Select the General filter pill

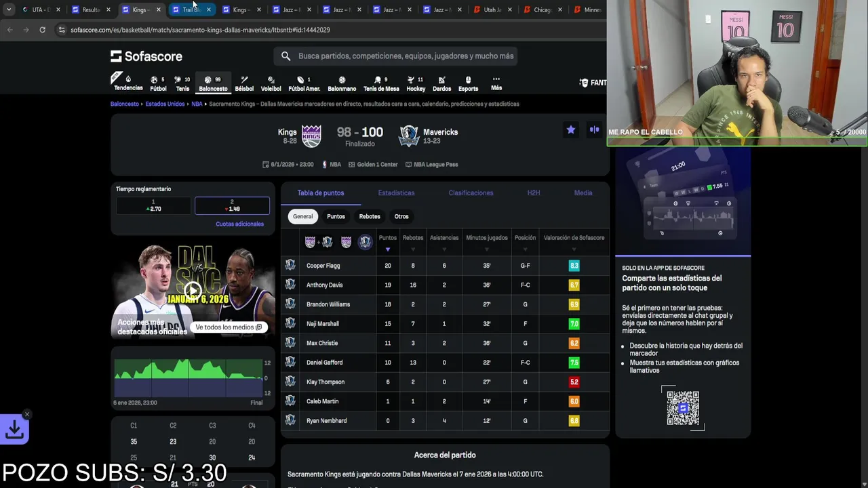(303, 216)
